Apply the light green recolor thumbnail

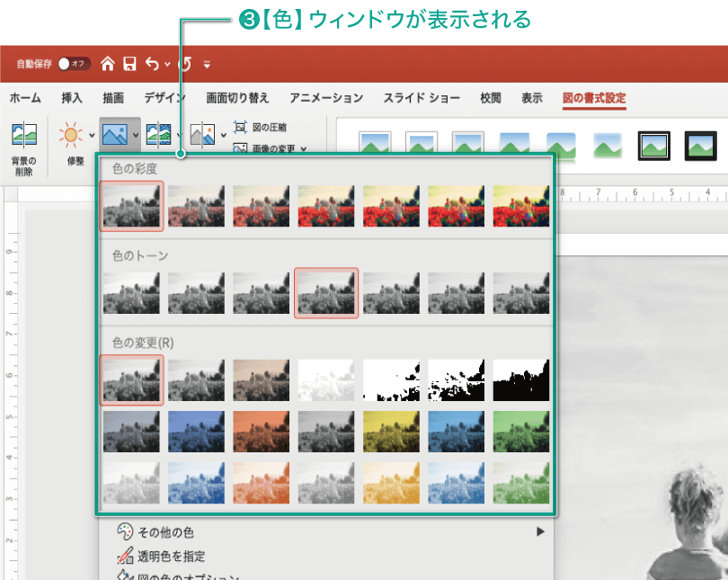[521, 483]
